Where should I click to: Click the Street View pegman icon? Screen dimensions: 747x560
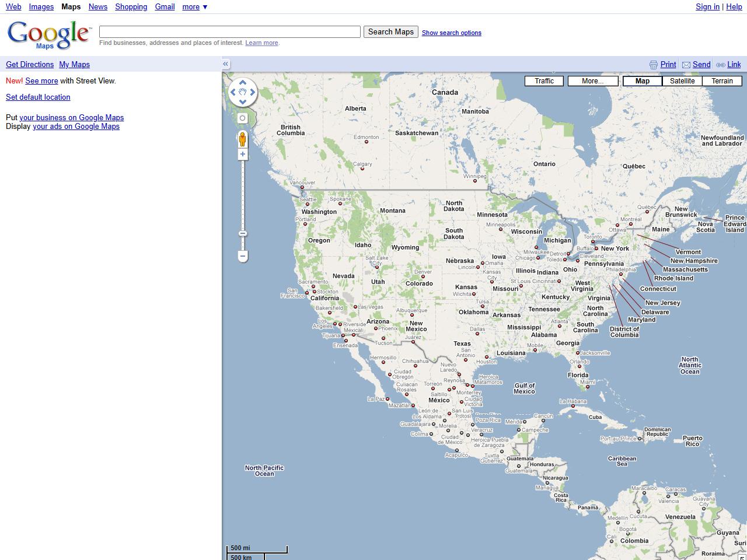pyautogui.click(x=243, y=139)
